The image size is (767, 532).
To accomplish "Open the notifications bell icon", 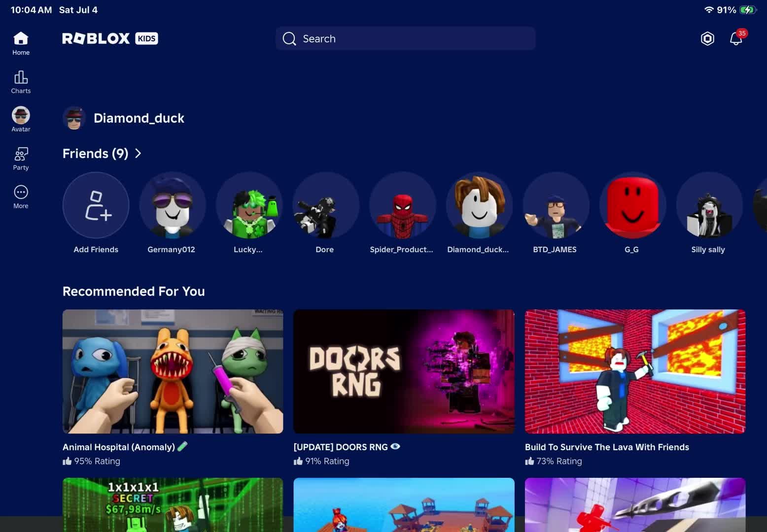I will [x=736, y=38].
